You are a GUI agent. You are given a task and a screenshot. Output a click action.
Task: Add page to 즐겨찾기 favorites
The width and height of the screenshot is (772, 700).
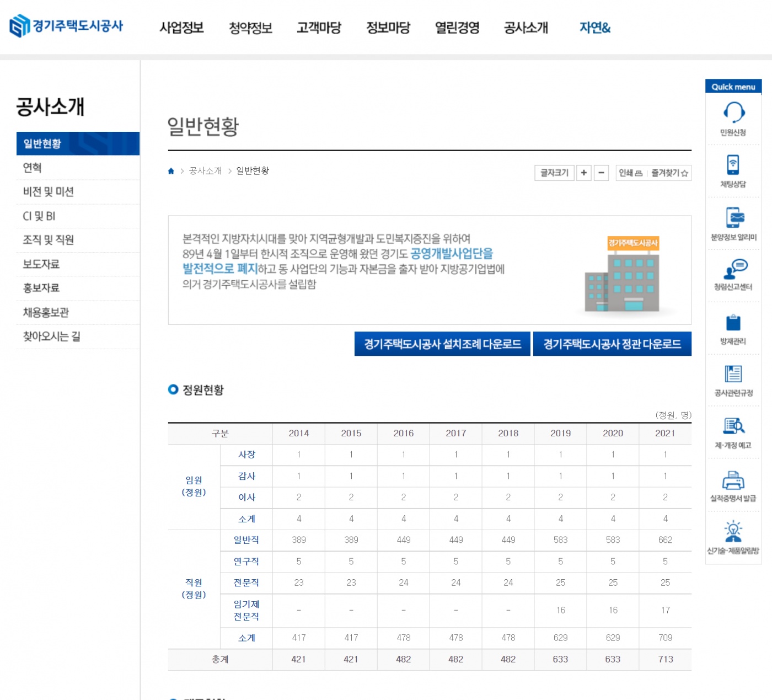(x=669, y=173)
